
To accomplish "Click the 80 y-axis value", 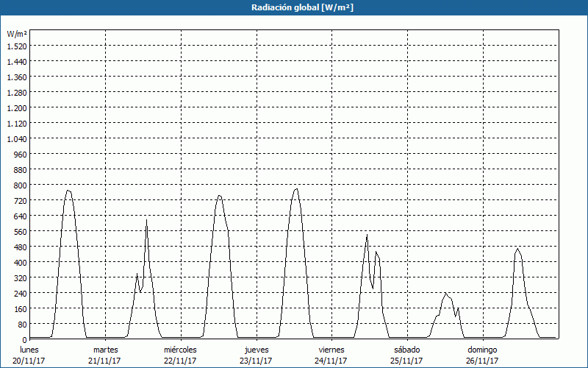I will 21,324.
